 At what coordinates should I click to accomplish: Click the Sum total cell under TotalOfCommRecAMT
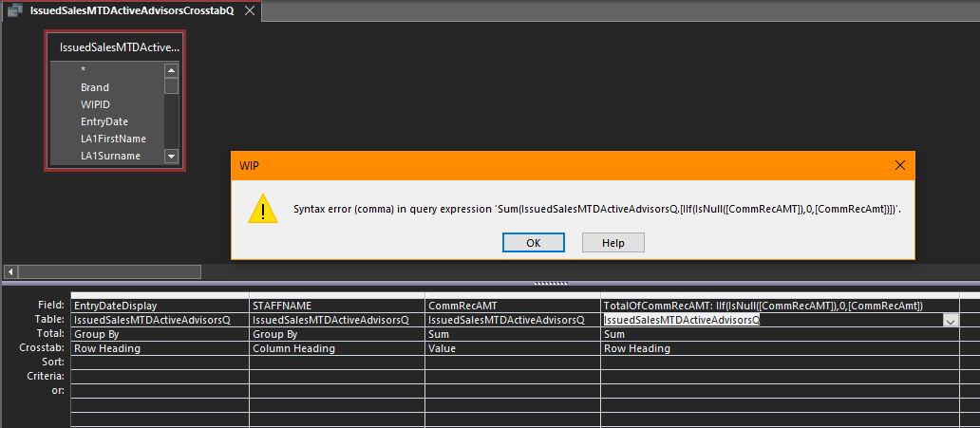click(780, 334)
